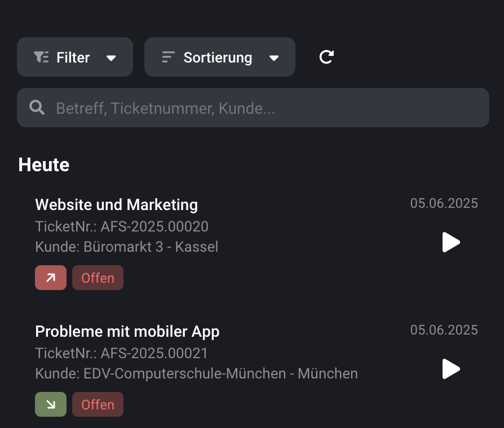Start timer for Probleme mit mobiler App
The height and width of the screenshot is (428, 504).
(451, 369)
